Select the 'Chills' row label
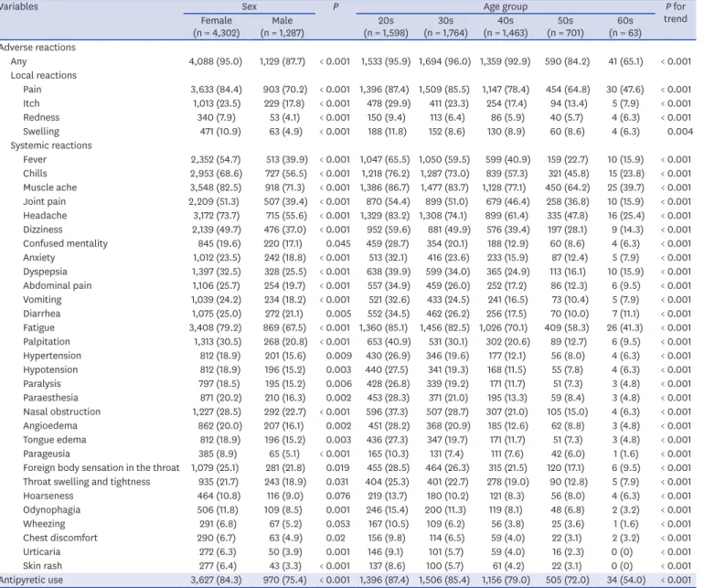The image size is (704, 588). click(35, 173)
